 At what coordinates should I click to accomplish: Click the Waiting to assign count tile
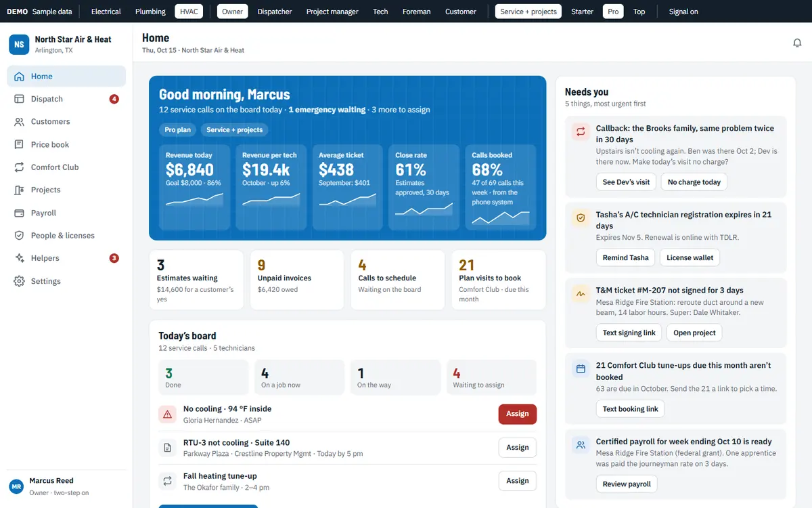491,377
